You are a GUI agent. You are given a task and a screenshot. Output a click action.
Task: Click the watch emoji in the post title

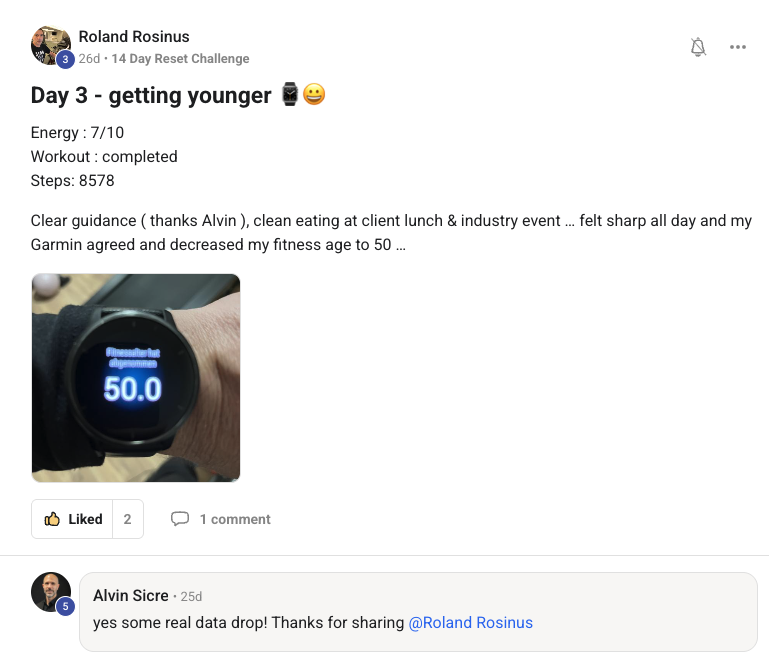click(x=290, y=94)
